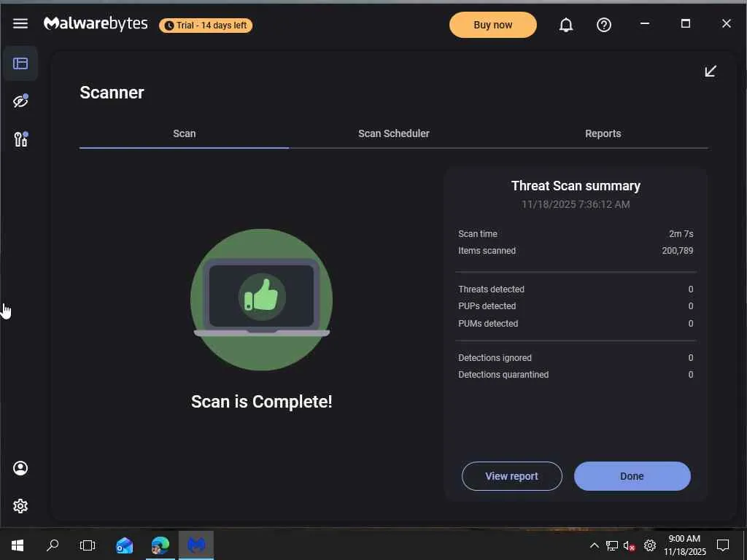Select the Scan time value 2m 7s

[x=681, y=234]
